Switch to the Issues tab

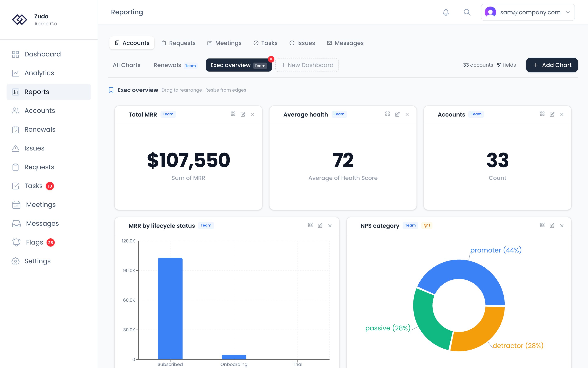[302, 43]
